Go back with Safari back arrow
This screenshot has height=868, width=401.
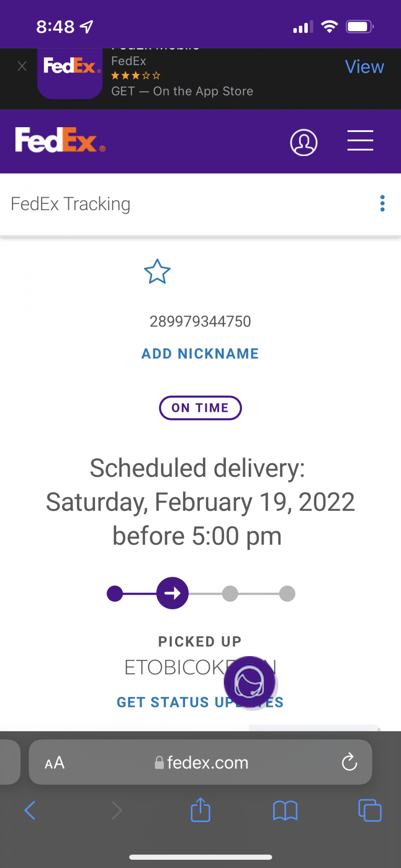(x=29, y=810)
